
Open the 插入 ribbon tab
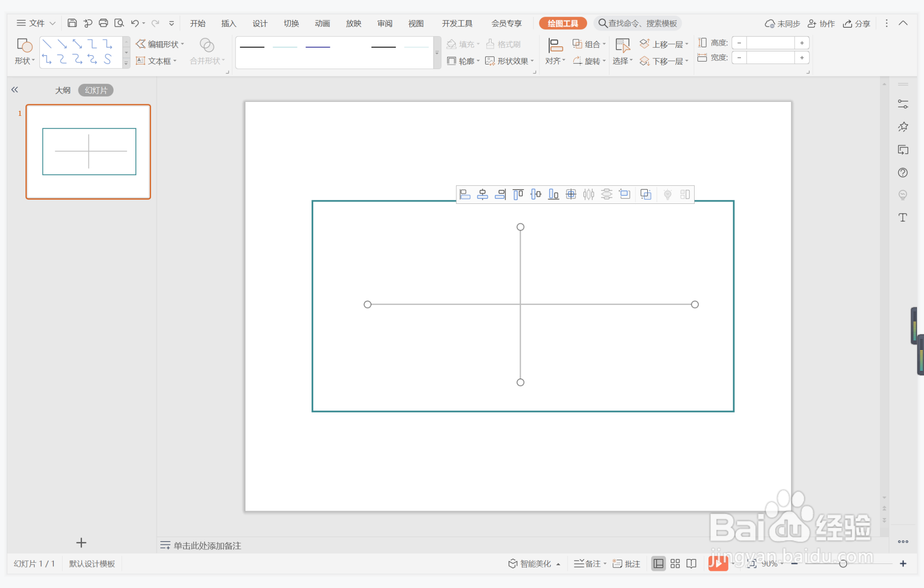coord(228,23)
